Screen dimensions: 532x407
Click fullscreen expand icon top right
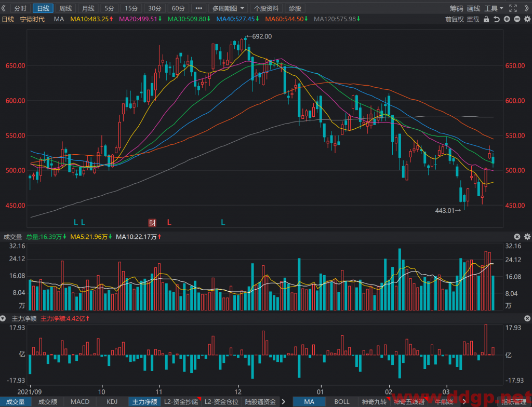click(513, 8)
